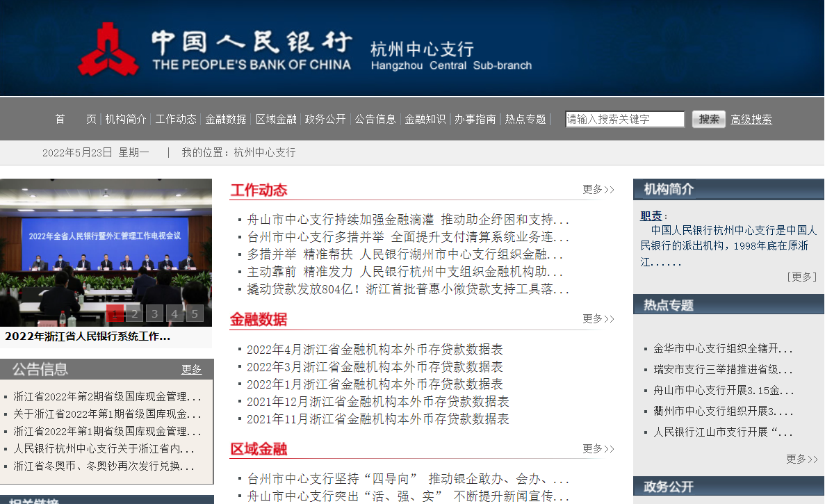
Task: Click 更多>> next to 区域金融 heading
Action: (x=598, y=449)
